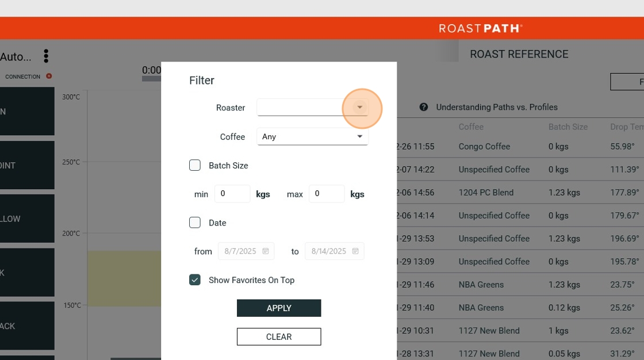The image size is (644, 360).
Task: Open the Coffee dropdown set to Any
Action: click(313, 136)
